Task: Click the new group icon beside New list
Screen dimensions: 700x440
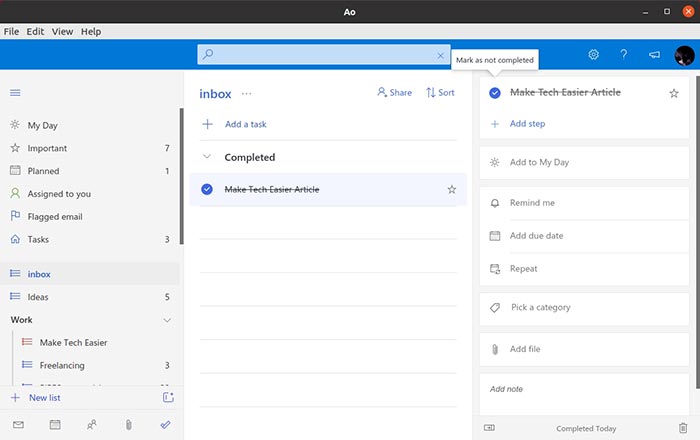Action: click(168, 398)
